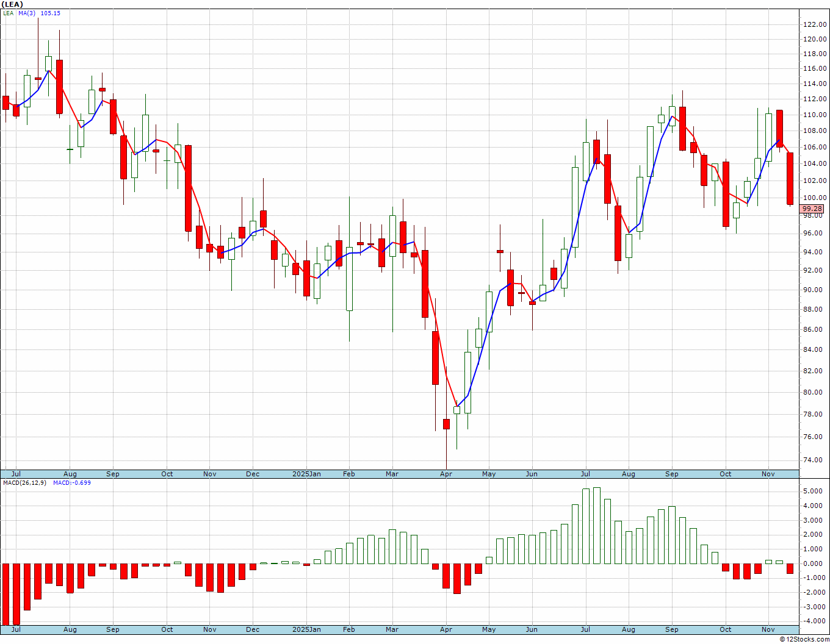The image size is (830, 644).
Task: Click Jun on the MACD panel time axis
Action: [x=532, y=629]
